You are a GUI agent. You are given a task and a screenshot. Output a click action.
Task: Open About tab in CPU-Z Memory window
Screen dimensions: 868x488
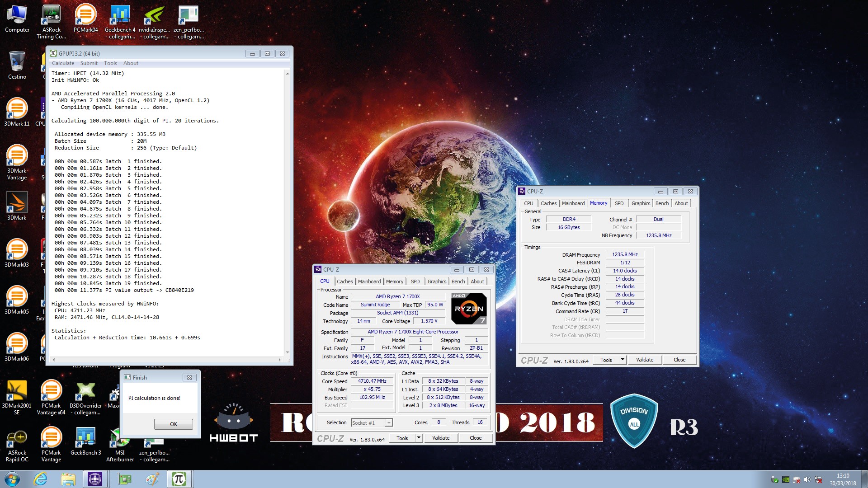(681, 203)
